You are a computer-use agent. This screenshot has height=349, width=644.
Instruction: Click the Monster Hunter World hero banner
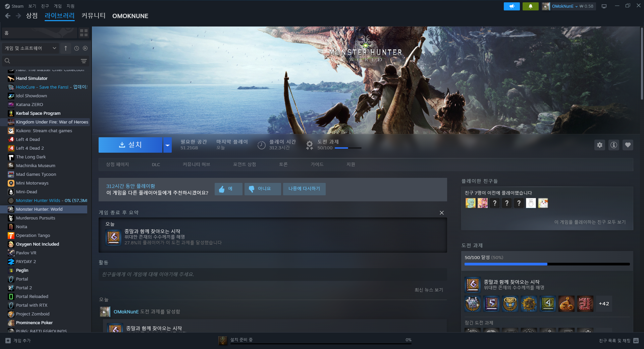[x=366, y=80]
